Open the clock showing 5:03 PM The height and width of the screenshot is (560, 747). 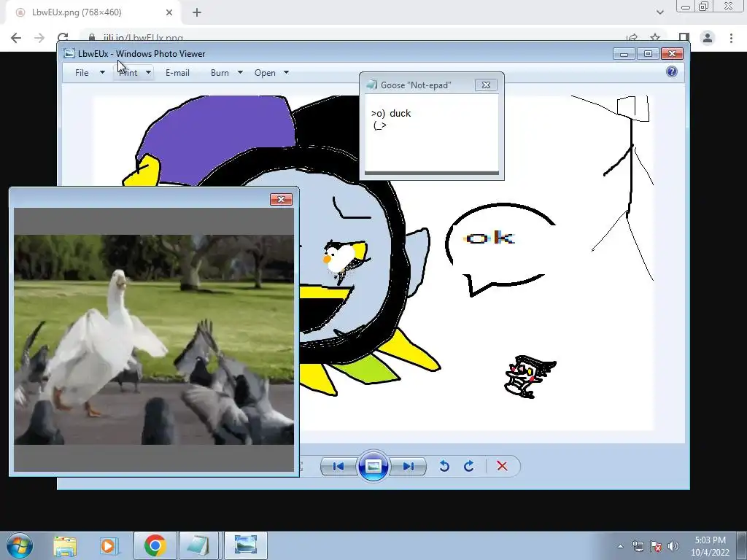pyautogui.click(x=710, y=546)
